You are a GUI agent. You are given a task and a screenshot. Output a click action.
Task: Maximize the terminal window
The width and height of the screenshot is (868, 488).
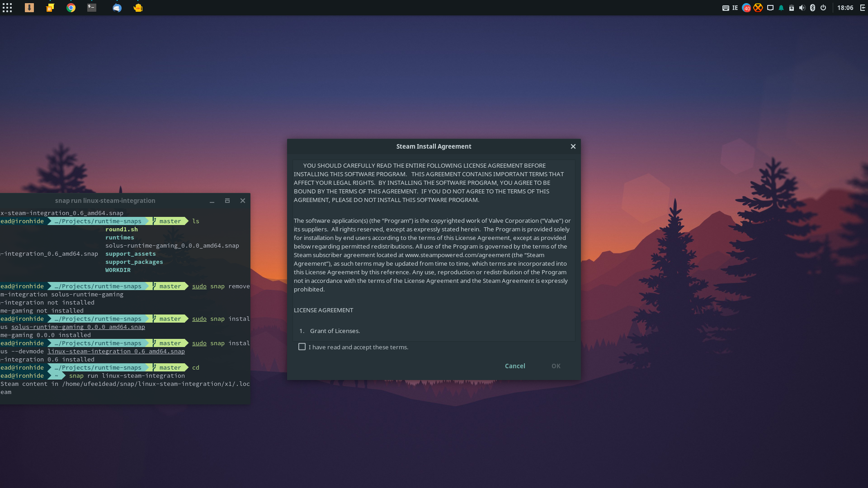point(227,201)
